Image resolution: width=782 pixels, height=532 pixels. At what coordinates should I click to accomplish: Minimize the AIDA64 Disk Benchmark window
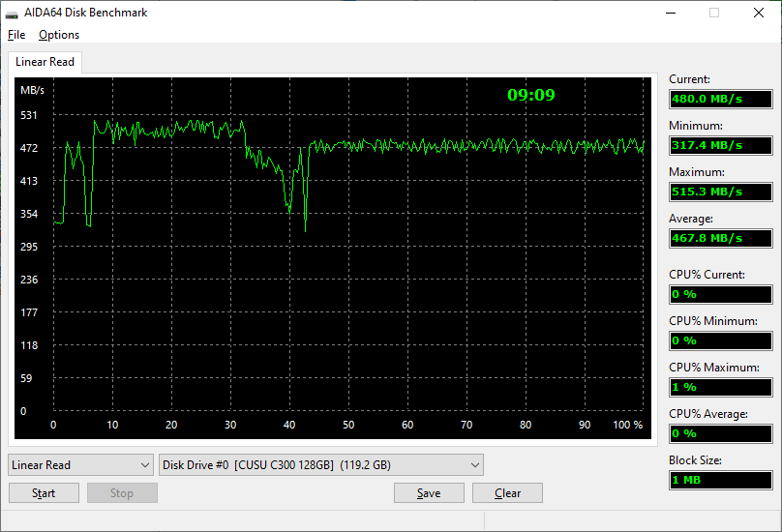click(x=671, y=13)
